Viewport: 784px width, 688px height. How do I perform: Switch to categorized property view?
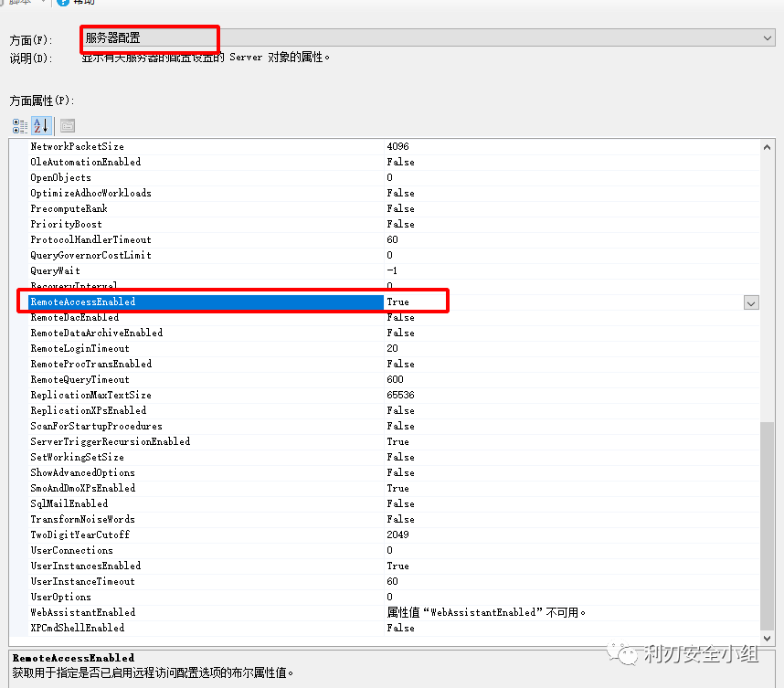[x=20, y=125]
